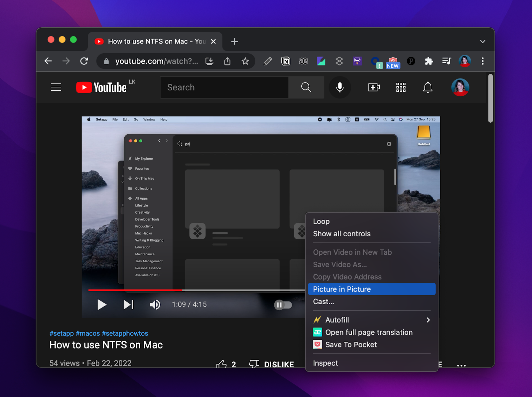This screenshot has height=397, width=532.
Task: Go to YouTube home via the logo
Action: point(101,87)
